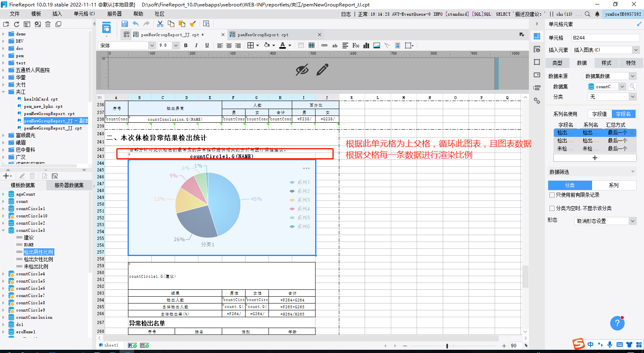644x353 pixels.
Task: Click the insert formula Fx icon
Action: point(356,45)
